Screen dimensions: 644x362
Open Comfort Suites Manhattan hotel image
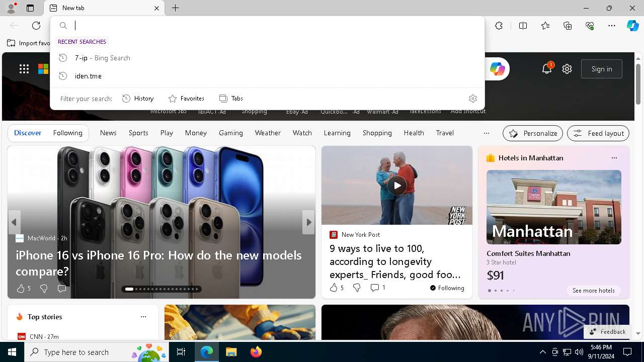554,207
